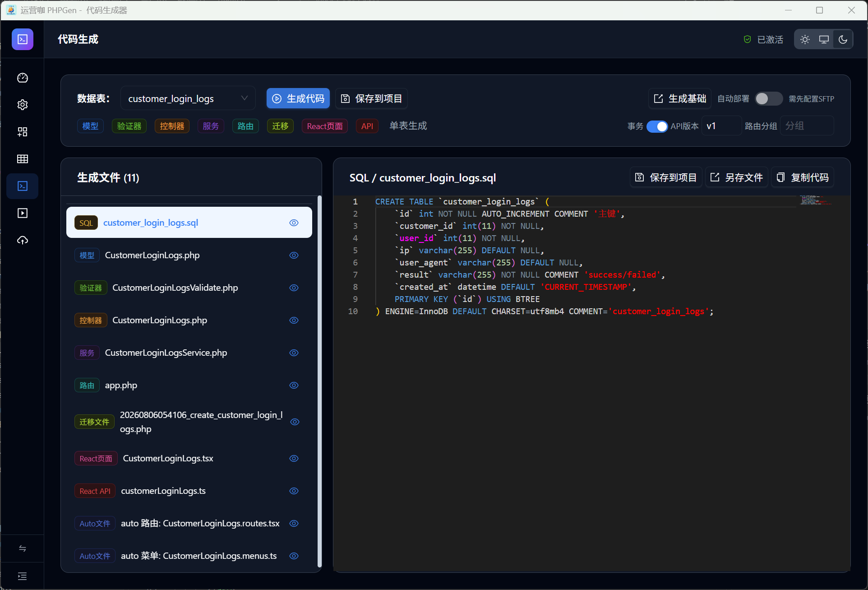This screenshot has width=868, height=590.
Task: Click the 服务 tag
Action: (211, 126)
